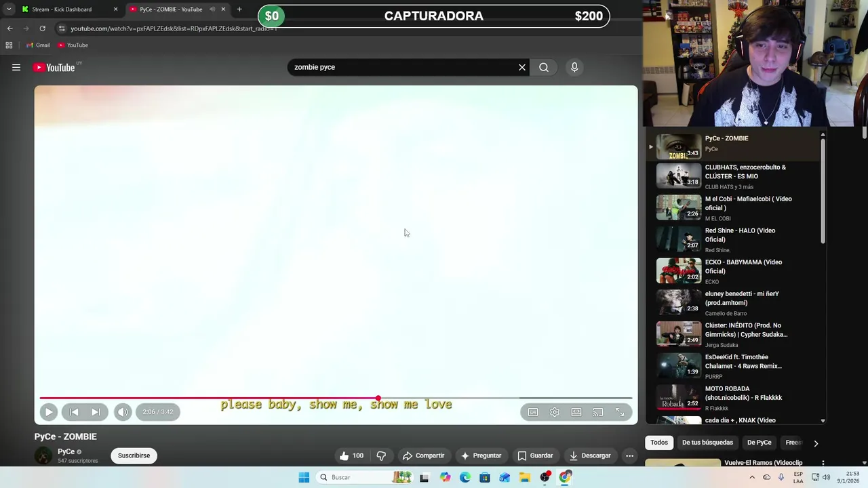Image resolution: width=868 pixels, height=488 pixels.
Task: Grab the red playhead scrubber dot
Action: pos(378,399)
